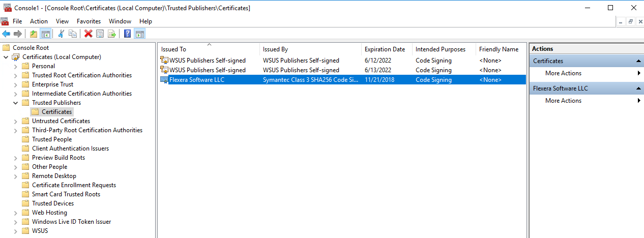Toggle Show/Hide Console Tree button
The image size is (644, 238).
45,34
